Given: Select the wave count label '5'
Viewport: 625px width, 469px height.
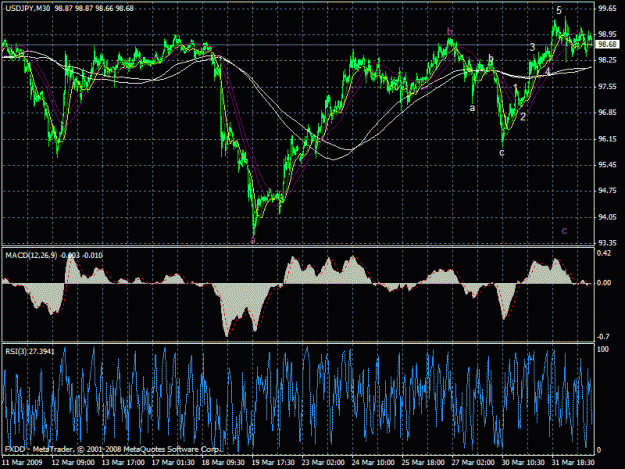Looking at the screenshot, I should click(x=559, y=10).
